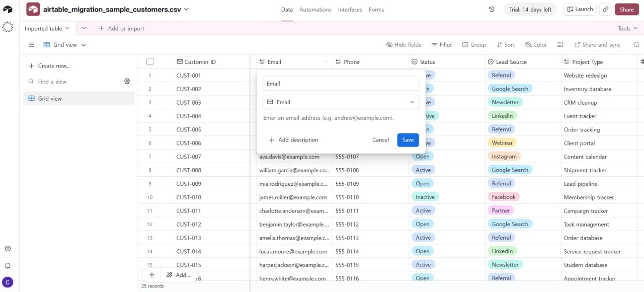The width and height of the screenshot is (644, 292).
Task: Click Trial: 14 days left badge
Action: [530, 10]
